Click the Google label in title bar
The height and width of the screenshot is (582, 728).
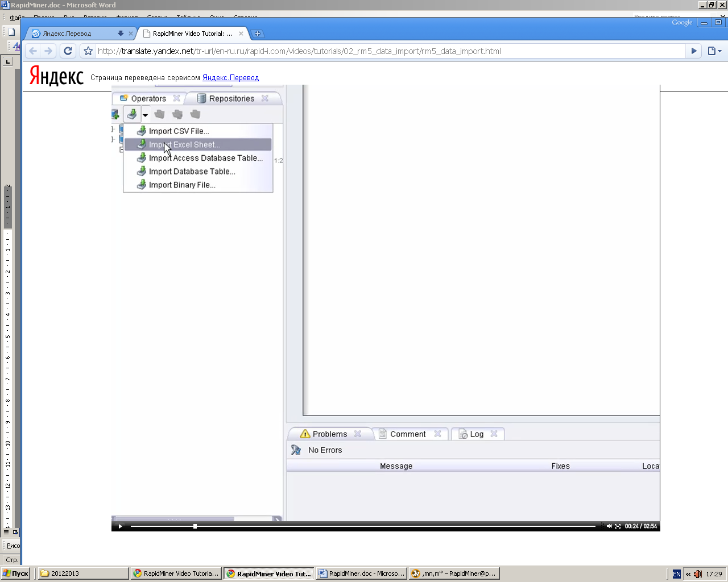[682, 23]
